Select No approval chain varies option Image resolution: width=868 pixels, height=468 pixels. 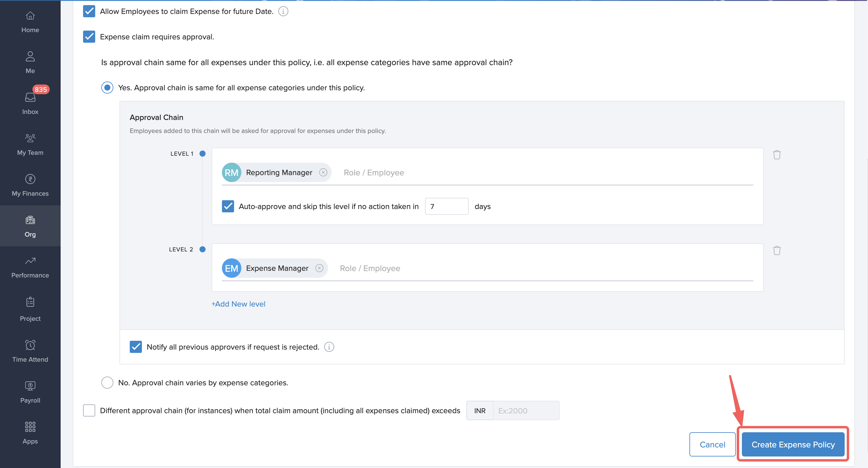click(107, 383)
